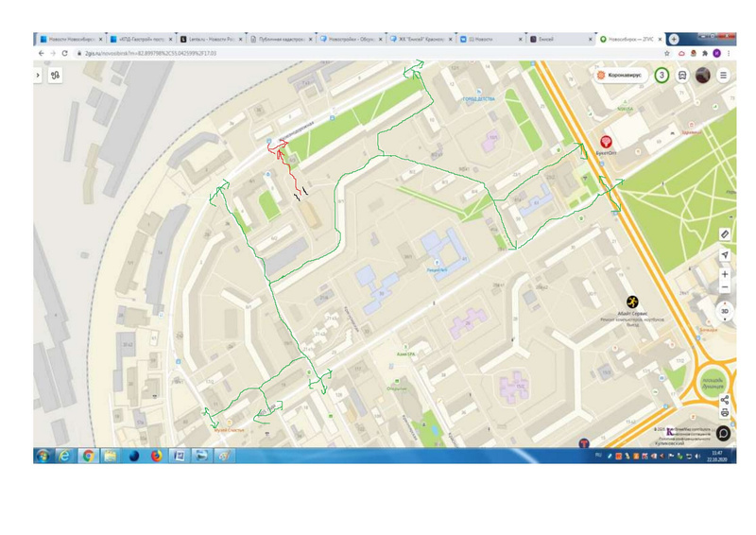Click the print map icon
Viewport: 756px width, 535px height.
point(725,412)
